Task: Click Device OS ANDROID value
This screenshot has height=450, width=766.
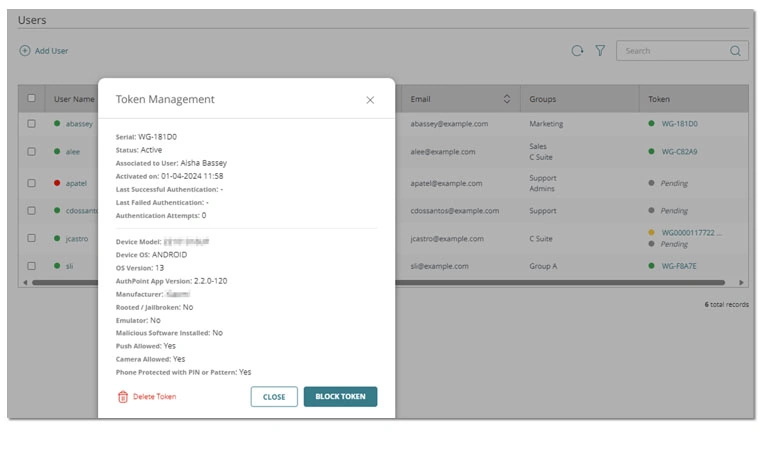Action: [x=169, y=255]
